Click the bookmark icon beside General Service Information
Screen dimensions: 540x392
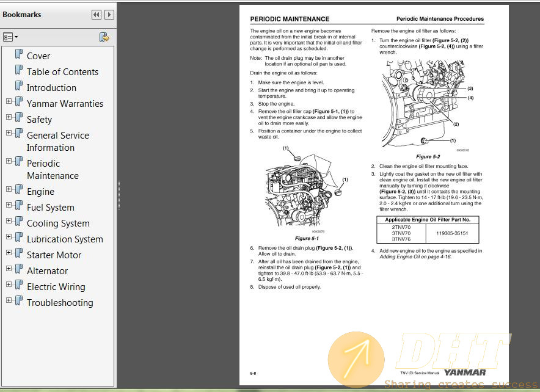[19, 134]
